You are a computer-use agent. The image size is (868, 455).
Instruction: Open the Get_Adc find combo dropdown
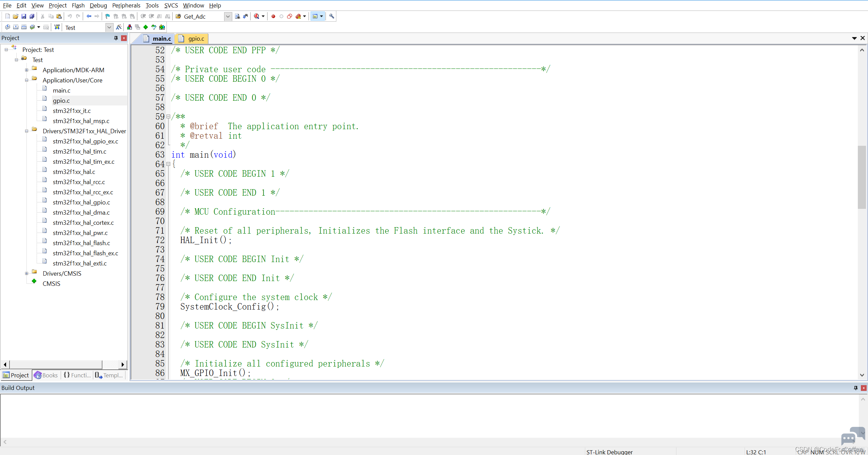(228, 17)
